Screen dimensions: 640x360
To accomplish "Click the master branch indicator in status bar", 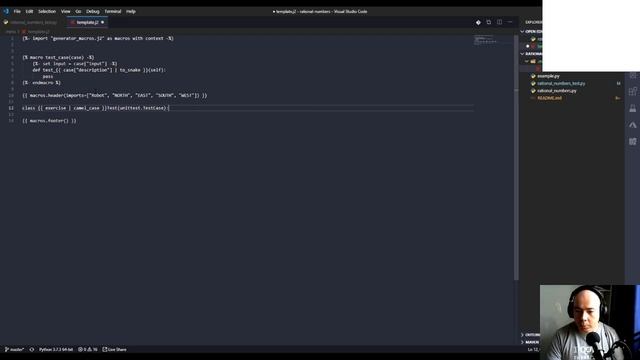I will (x=14, y=350).
